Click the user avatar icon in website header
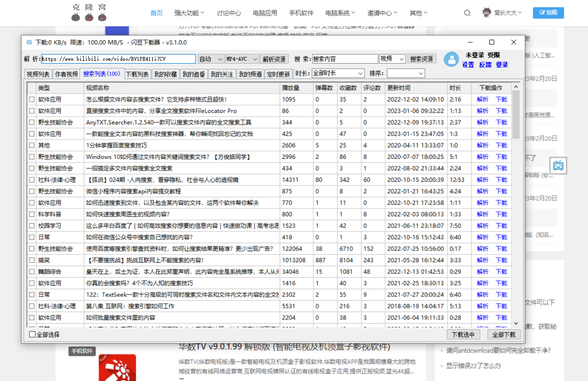Image resolution: width=588 pixels, height=381 pixels. (x=487, y=13)
